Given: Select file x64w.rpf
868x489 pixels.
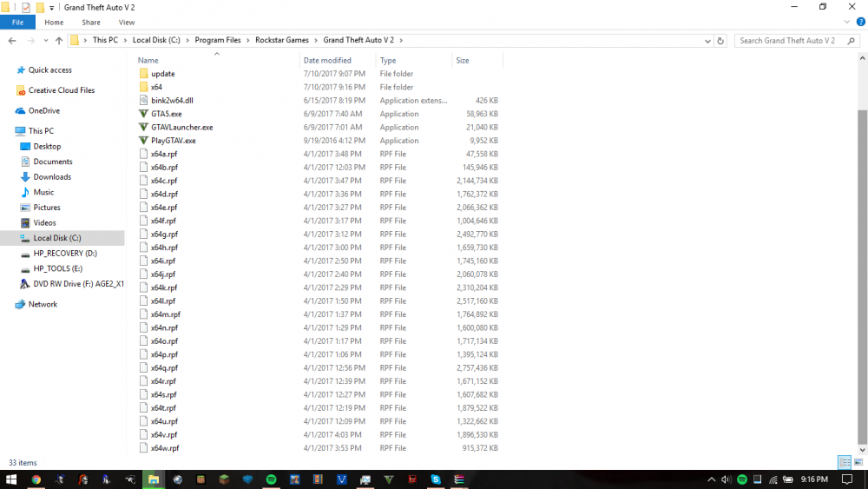Looking at the screenshot, I should pyautogui.click(x=165, y=448).
